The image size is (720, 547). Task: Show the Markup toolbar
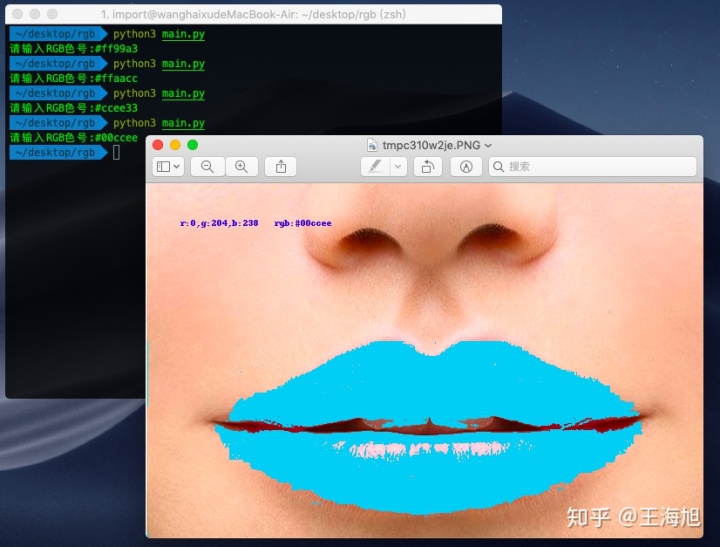point(466,166)
